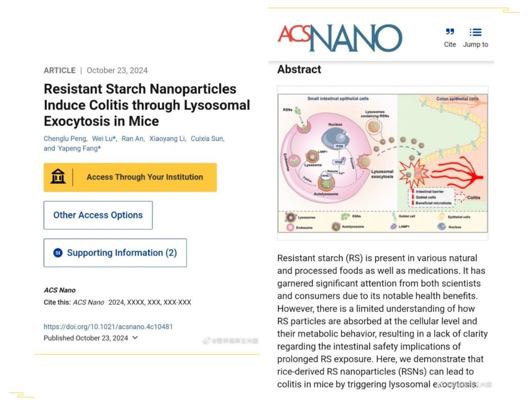Select author Cuixia Sun
This screenshot has width=532, height=406.
[x=207, y=138]
